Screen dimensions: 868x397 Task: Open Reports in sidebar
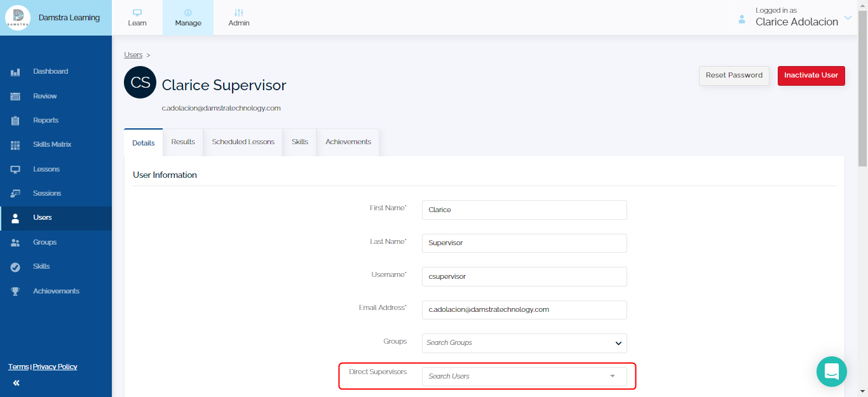[56, 121]
